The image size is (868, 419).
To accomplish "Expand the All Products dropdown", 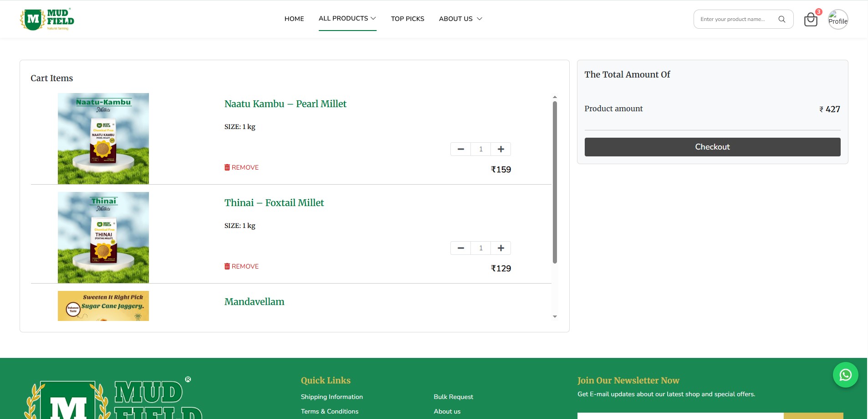I will (x=347, y=18).
